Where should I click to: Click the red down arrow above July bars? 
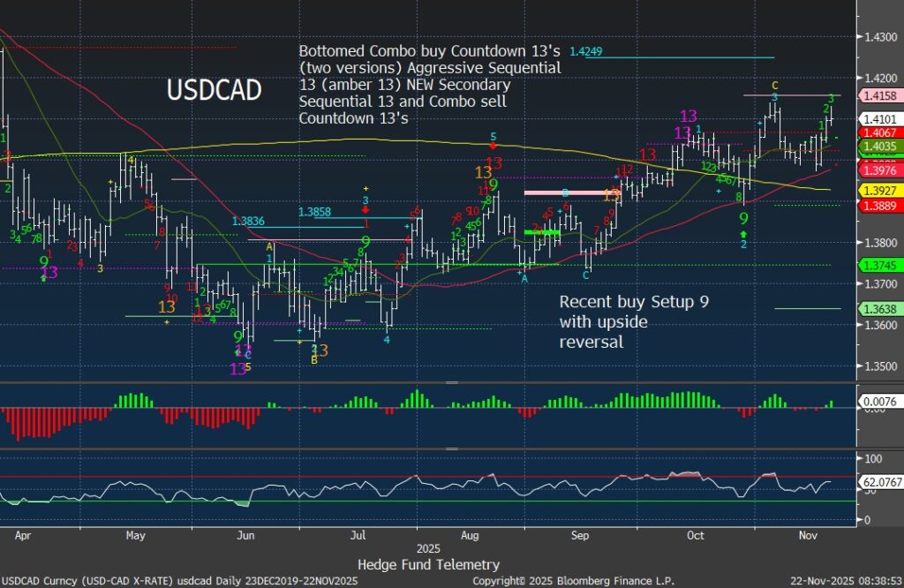[x=365, y=210]
